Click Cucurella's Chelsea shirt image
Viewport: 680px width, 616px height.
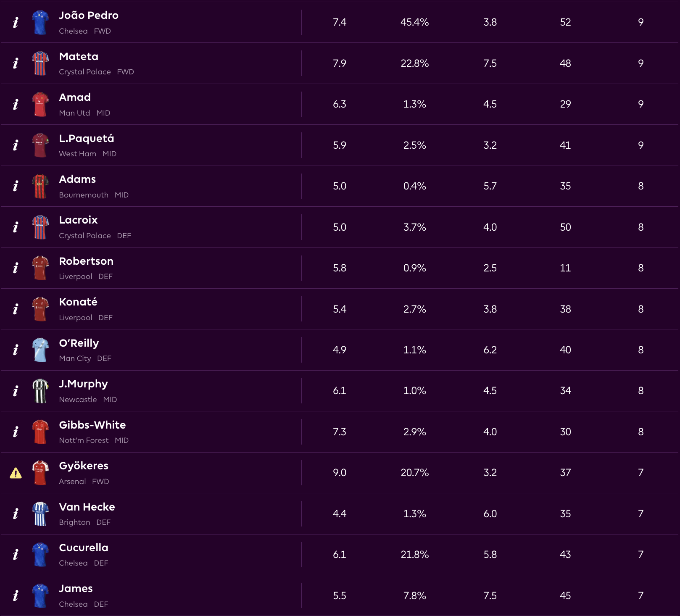click(x=40, y=555)
